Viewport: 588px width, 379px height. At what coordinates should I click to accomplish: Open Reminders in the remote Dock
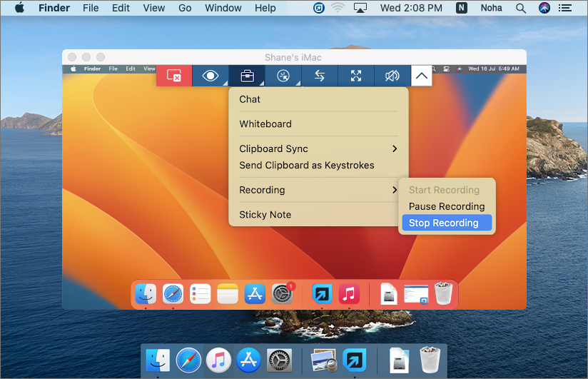[x=201, y=294]
